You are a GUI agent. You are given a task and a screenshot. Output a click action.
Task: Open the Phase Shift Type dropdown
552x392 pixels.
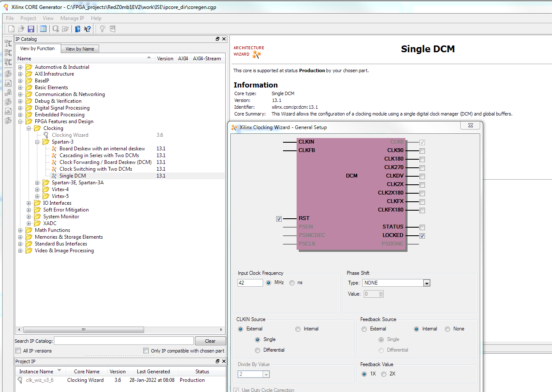coord(427,283)
